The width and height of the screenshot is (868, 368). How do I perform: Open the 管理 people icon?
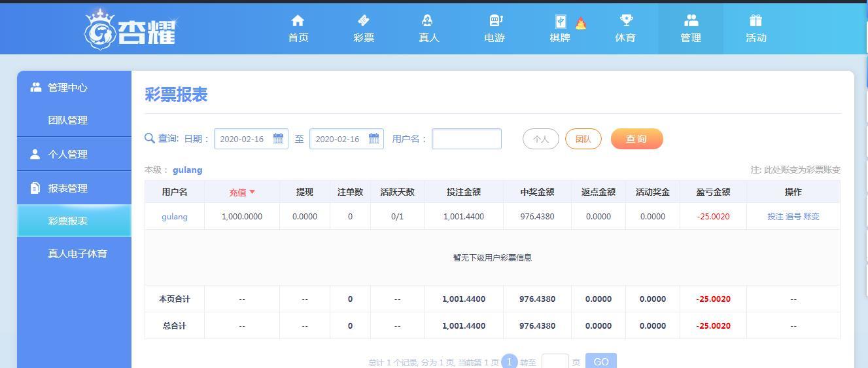pyautogui.click(x=691, y=21)
